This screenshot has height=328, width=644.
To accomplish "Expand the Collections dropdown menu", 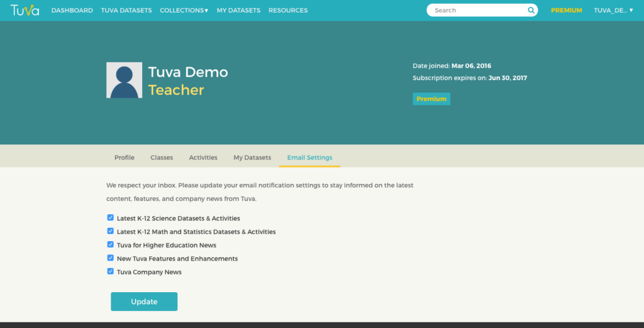I will pyautogui.click(x=184, y=10).
